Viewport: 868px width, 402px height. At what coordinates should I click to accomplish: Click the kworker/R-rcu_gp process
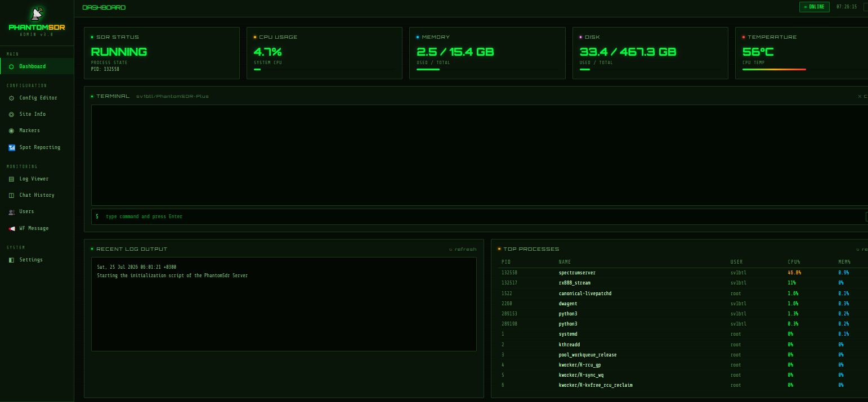(x=580, y=365)
